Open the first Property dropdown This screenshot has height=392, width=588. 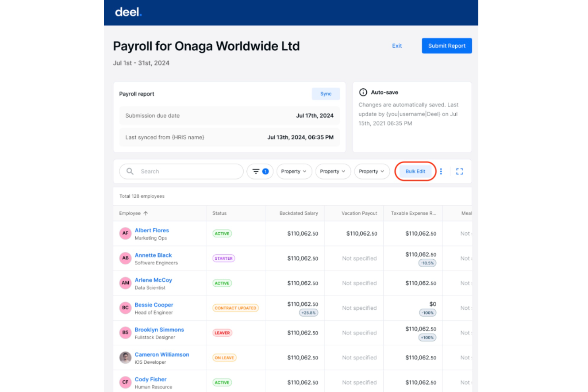click(294, 172)
